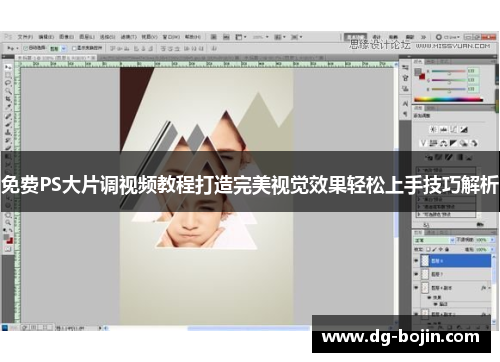The width and height of the screenshot is (500, 362).
Task: Select the highlighted top layer thumbnail
Action: 425,261
